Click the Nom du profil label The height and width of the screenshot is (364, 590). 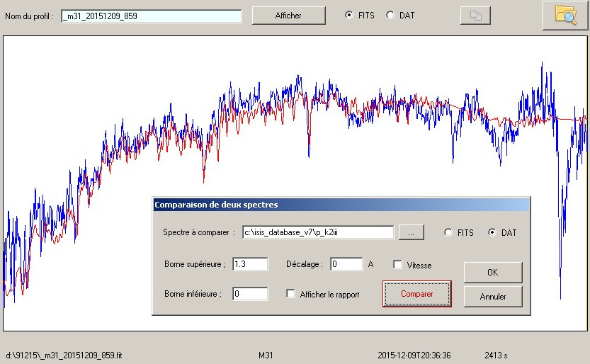click(29, 16)
